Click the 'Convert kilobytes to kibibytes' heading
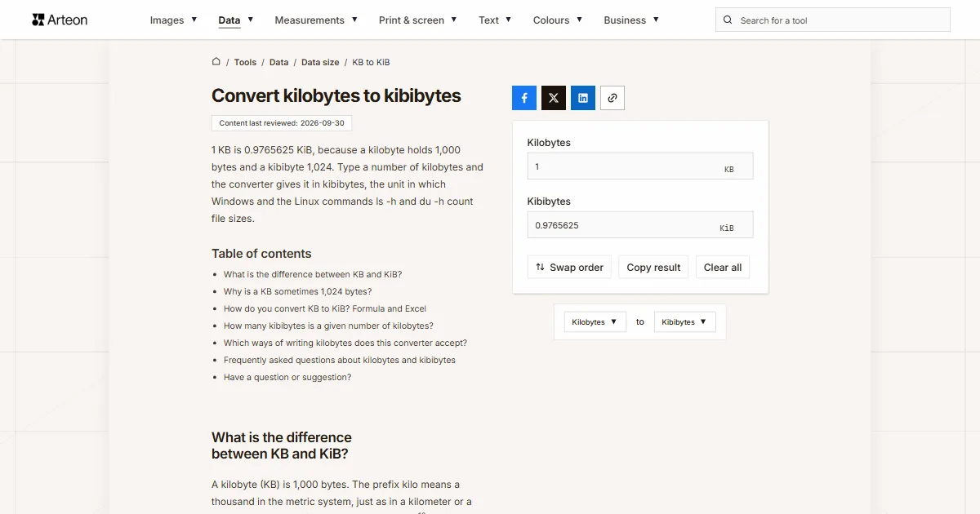 (336, 95)
